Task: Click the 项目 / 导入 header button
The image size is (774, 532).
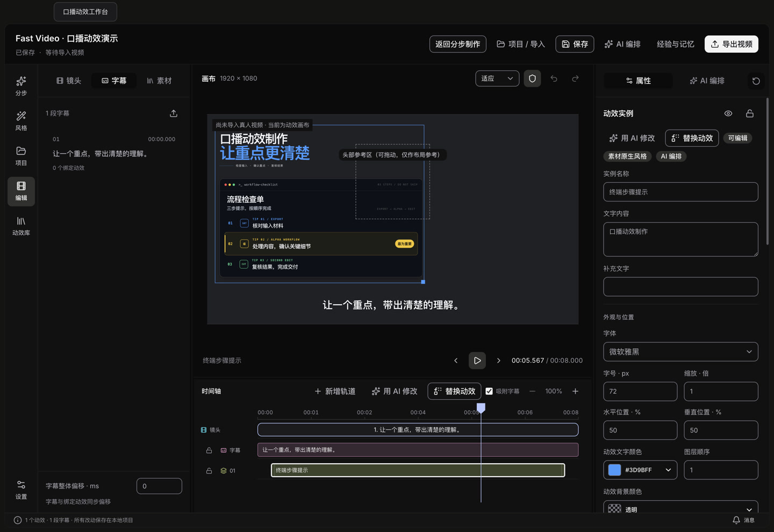Action: click(521, 44)
